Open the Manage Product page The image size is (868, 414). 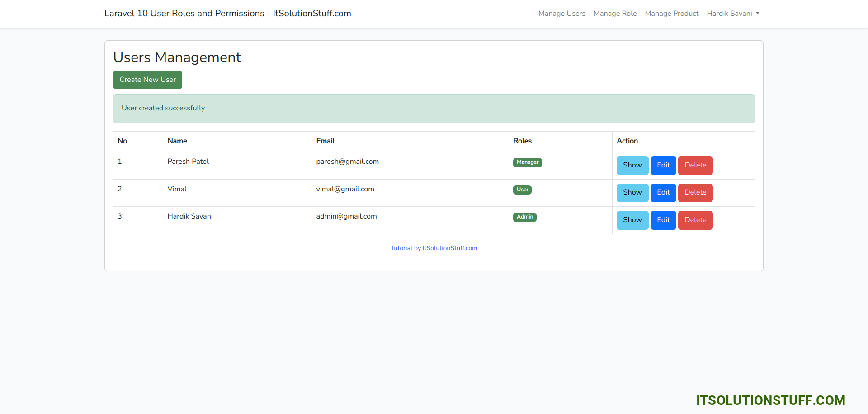(x=672, y=14)
